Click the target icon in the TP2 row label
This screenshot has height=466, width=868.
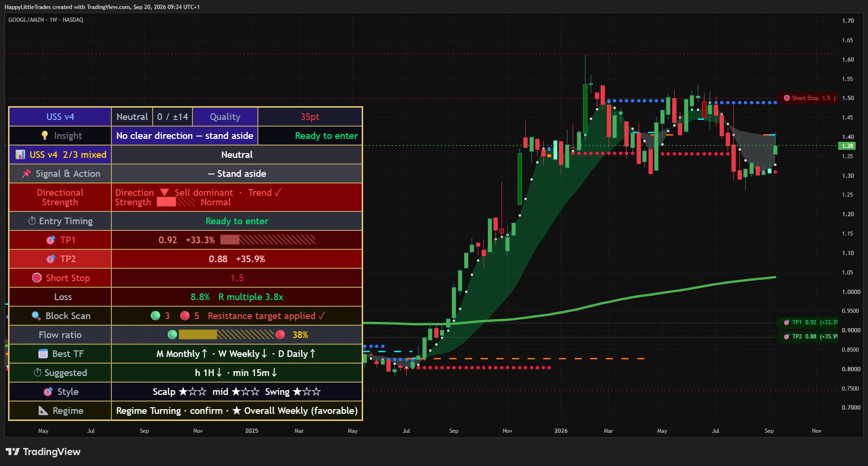coord(51,259)
